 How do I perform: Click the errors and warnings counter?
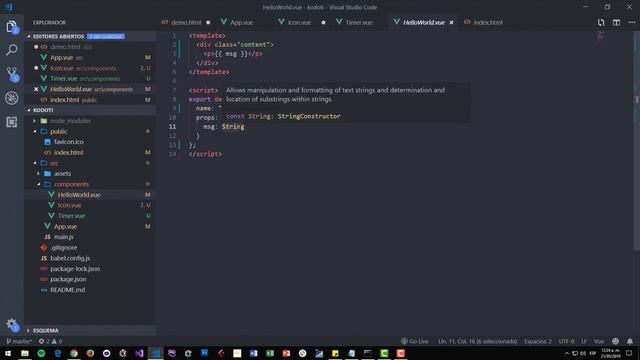(50, 341)
